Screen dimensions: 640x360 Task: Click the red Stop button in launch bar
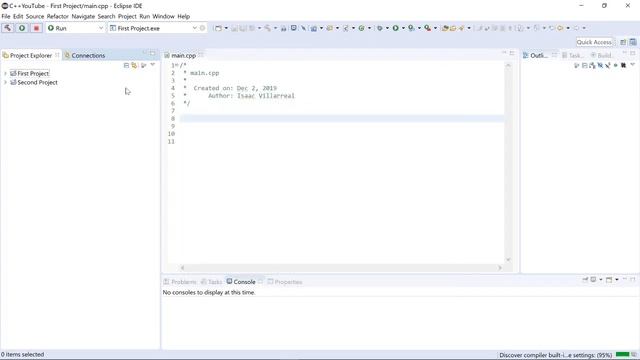click(36, 28)
